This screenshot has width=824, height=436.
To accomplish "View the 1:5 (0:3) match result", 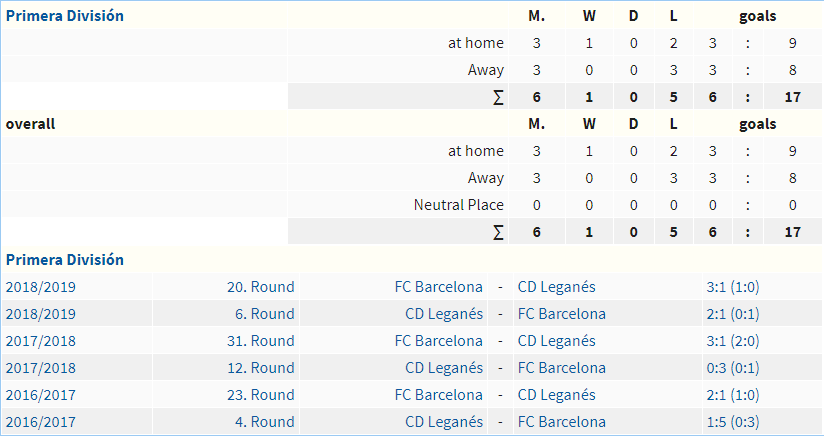I will (x=733, y=422).
